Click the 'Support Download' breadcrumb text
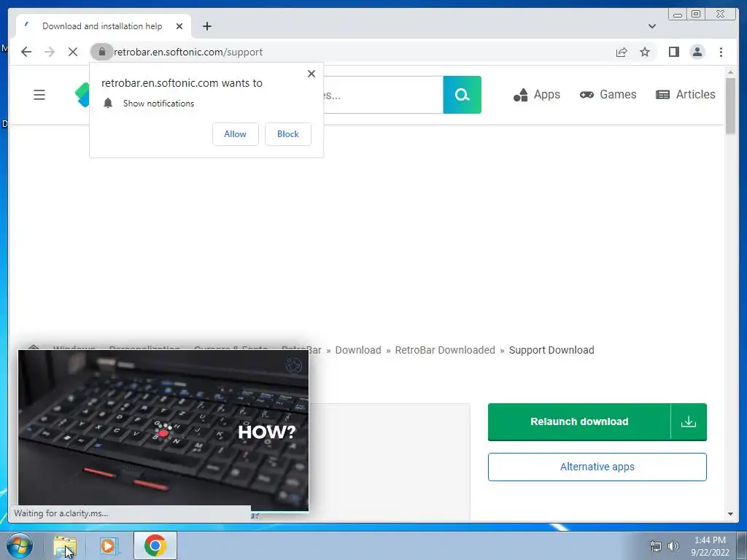 tap(551, 350)
